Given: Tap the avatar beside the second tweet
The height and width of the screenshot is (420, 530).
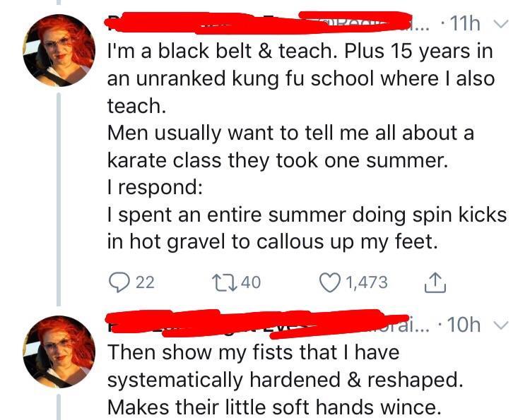Looking at the screenshot, I should tap(59, 351).
